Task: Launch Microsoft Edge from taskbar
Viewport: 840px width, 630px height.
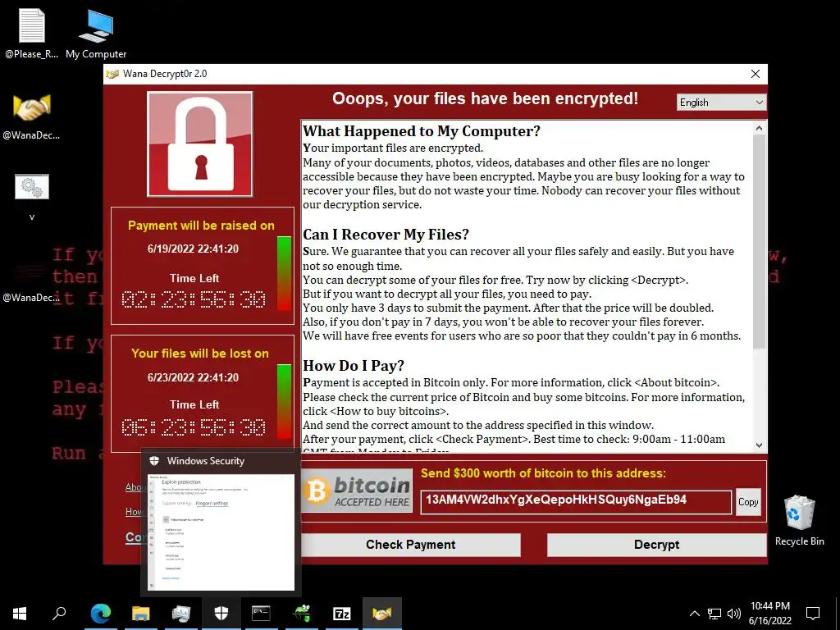Action: coord(101,614)
